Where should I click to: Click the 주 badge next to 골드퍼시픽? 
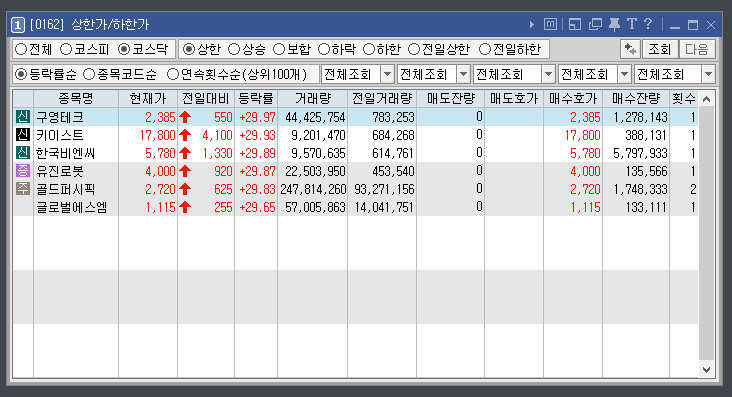(23, 189)
